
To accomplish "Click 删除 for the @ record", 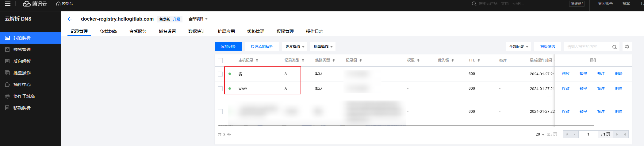I will click(619, 74).
